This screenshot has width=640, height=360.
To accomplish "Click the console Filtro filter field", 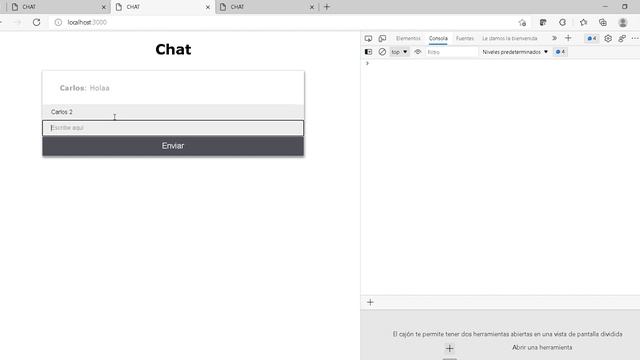I will 451,52.
